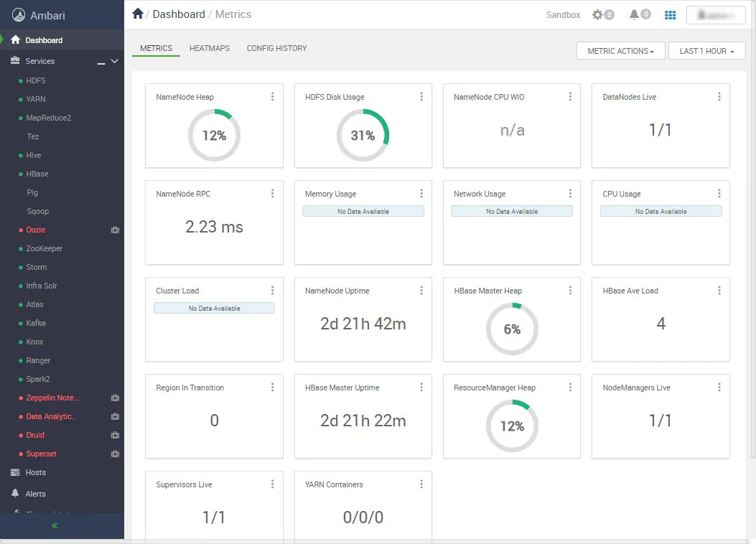The image size is (756, 544).
Task: Switch to Config History tab
Action: pyautogui.click(x=276, y=48)
